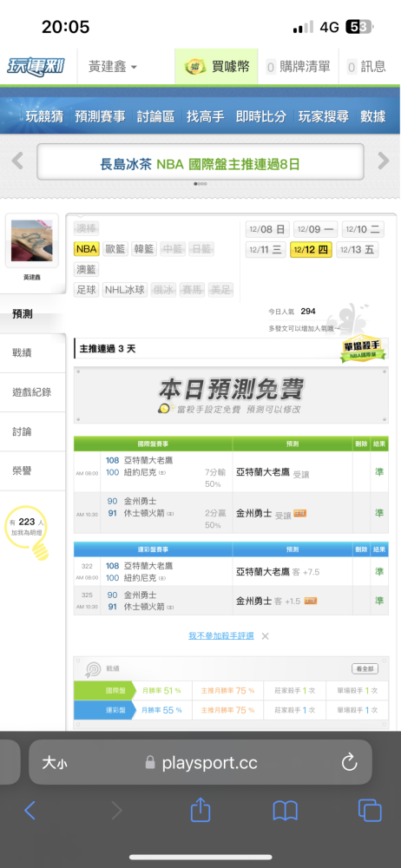Viewport: 401px width, 868px height.
Task: Go back with Safari back arrow
Action: pos(30,811)
